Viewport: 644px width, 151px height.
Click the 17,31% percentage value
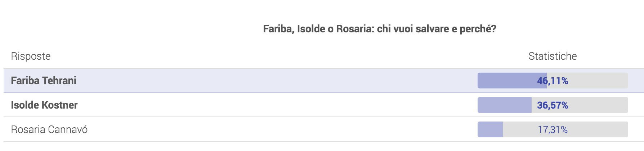pyautogui.click(x=553, y=129)
